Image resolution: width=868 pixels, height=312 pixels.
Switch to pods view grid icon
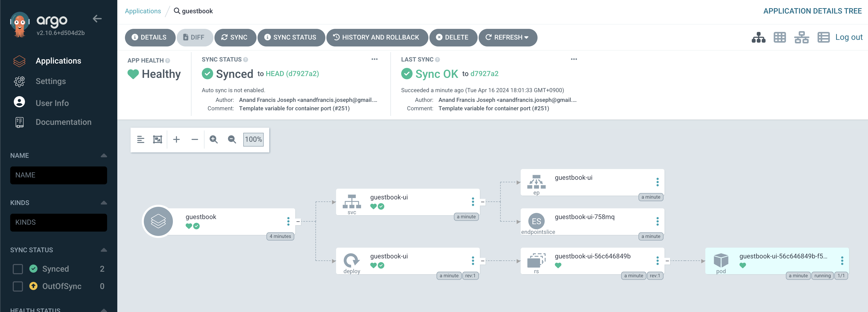(779, 38)
